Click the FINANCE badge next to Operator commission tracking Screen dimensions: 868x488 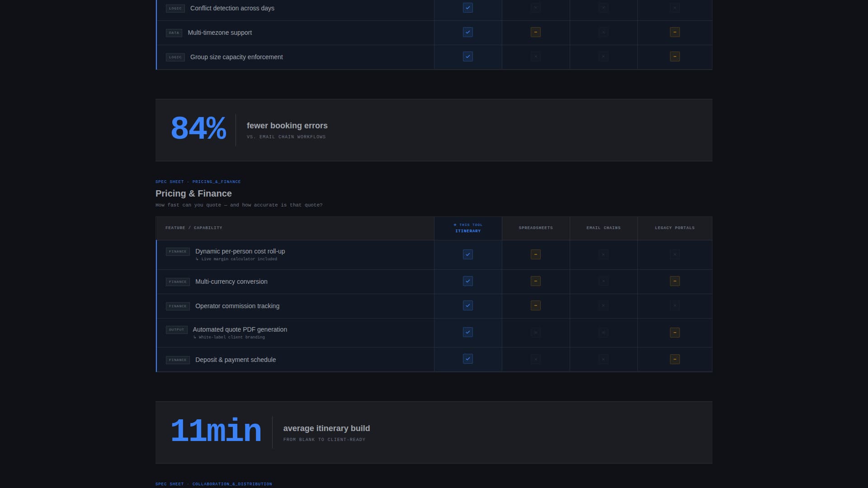point(177,306)
